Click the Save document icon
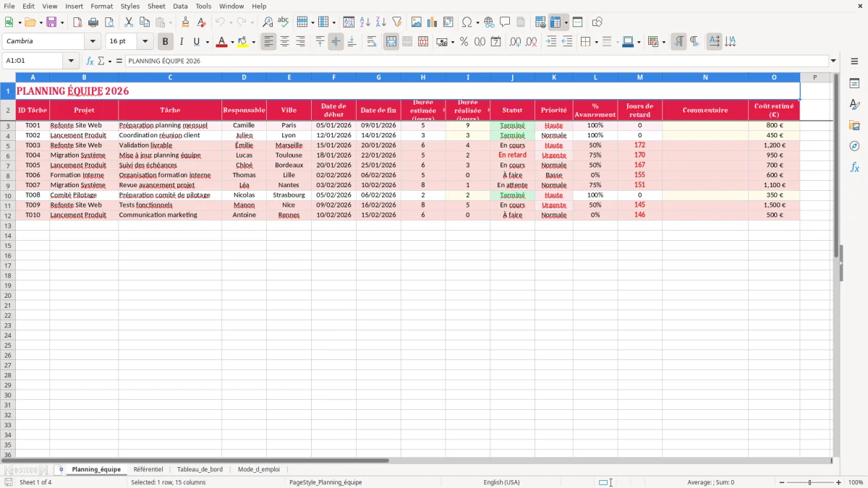The height and width of the screenshot is (488, 868). pos(51,22)
